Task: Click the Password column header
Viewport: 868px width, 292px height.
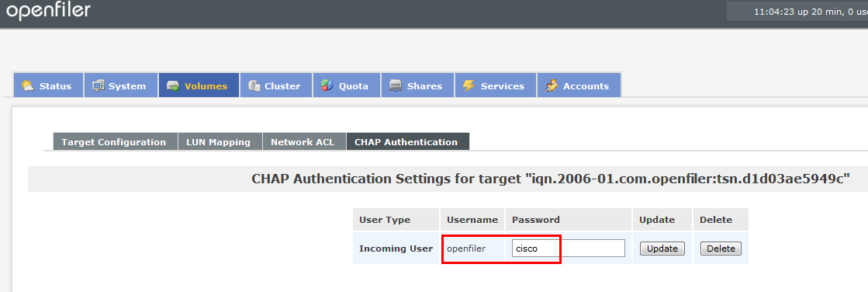Action: click(535, 220)
